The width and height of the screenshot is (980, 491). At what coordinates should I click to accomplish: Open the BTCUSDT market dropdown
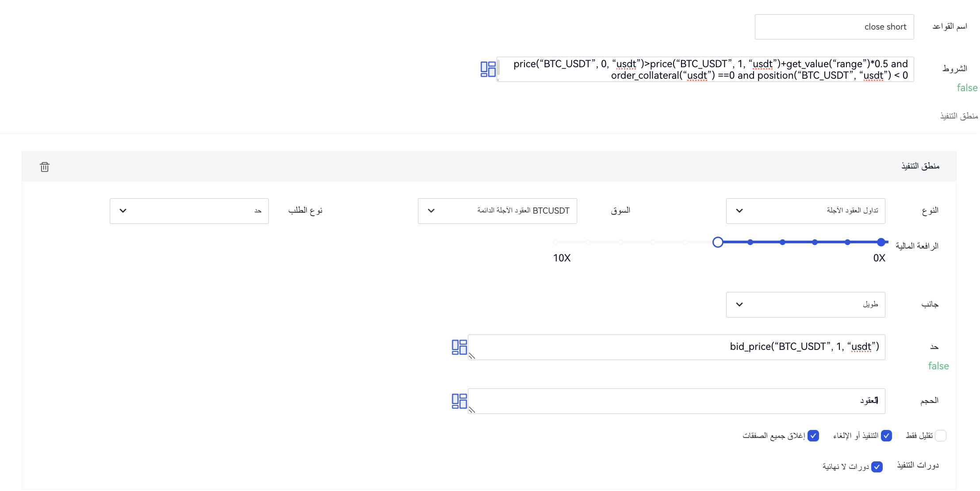click(497, 211)
